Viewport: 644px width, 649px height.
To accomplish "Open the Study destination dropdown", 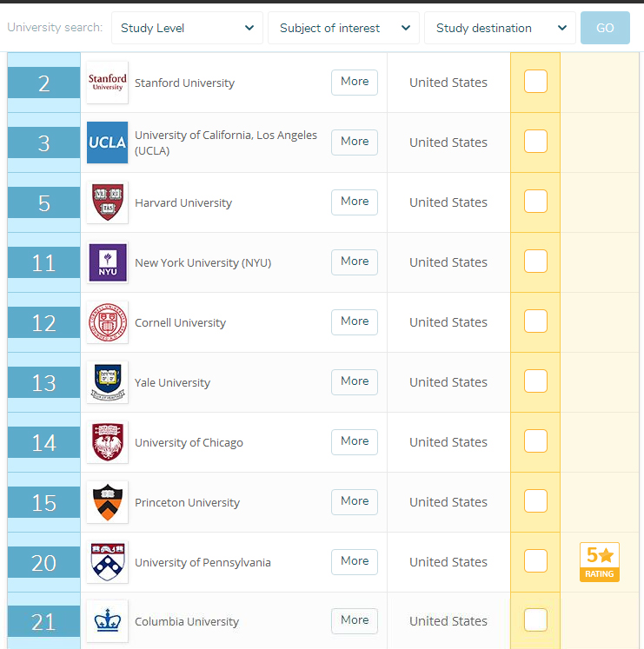I will point(500,28).
